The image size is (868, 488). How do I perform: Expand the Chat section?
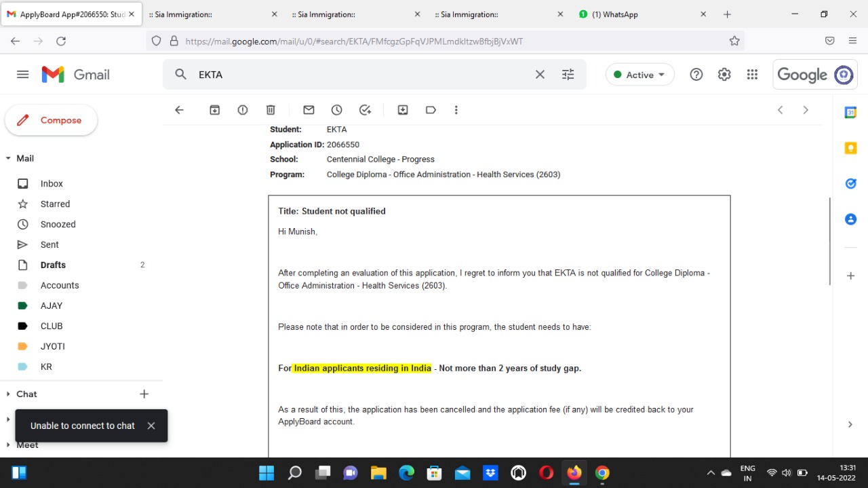coord(8,394)
